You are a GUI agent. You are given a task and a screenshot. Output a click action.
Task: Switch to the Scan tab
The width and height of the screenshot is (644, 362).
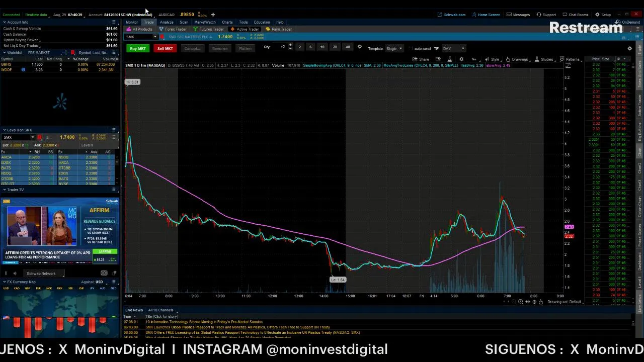pos(184,22)
